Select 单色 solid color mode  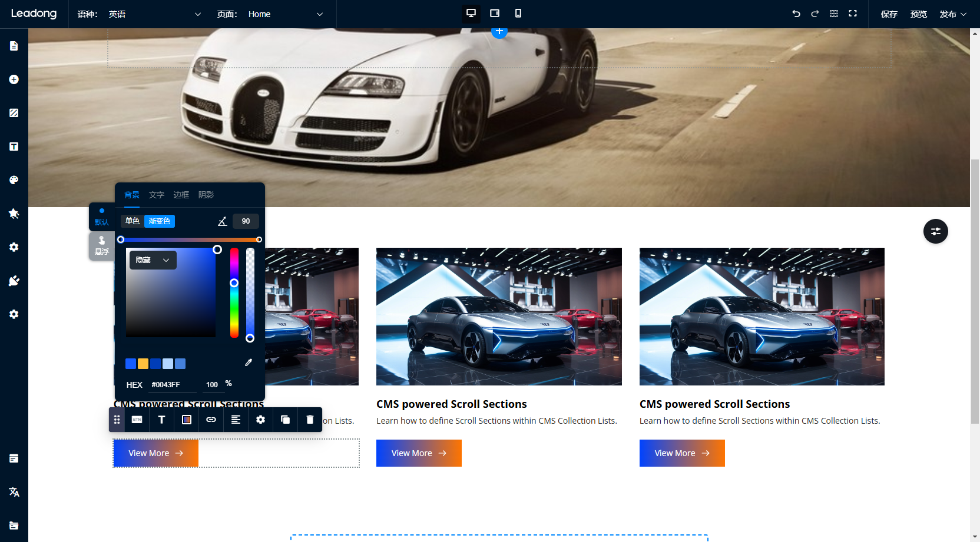coord(133,221)
